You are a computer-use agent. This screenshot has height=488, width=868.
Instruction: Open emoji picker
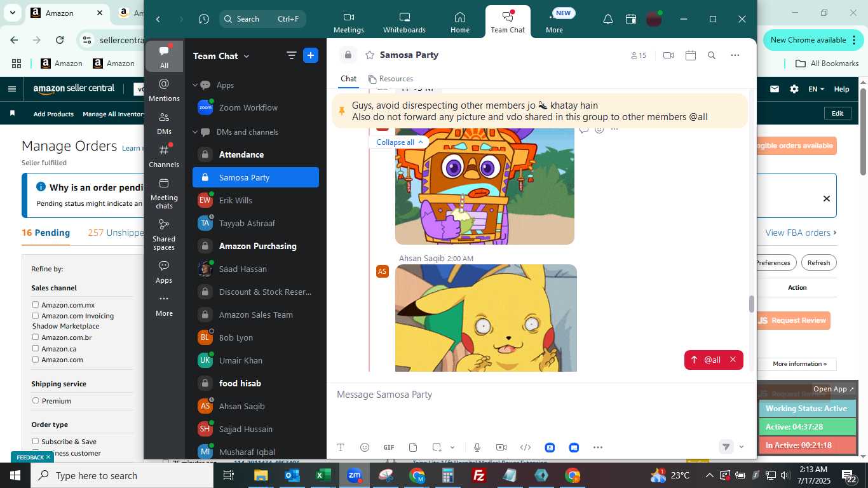pos(365,447)
